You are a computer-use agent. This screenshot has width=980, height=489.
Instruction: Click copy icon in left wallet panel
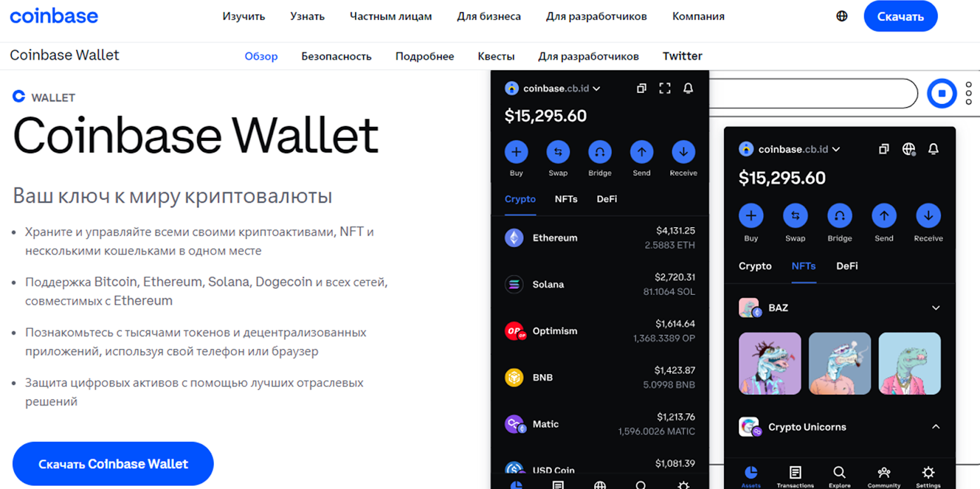[x=641, y=89]
